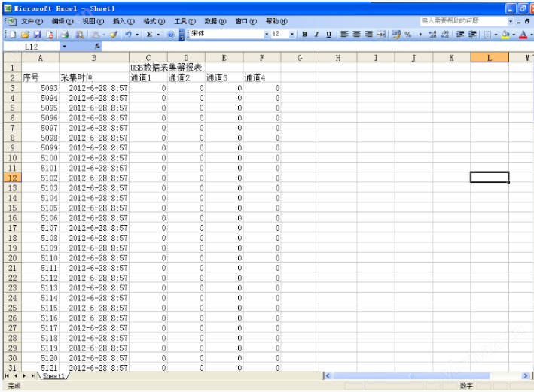
Task: Apply Currency style format
Action: coord(395,35)
